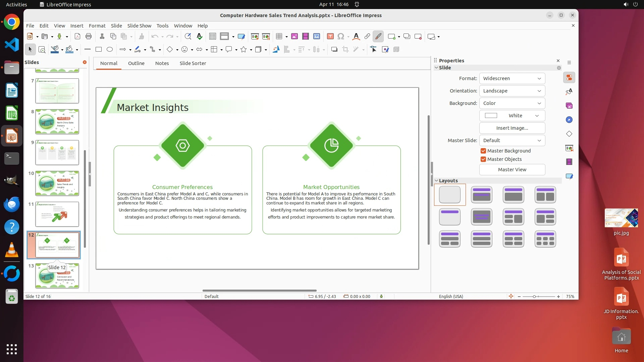The width and height of the screenshot is (644, 362).
Task: Uncheck the Master Background checkbox
Action: click(483, 151)
